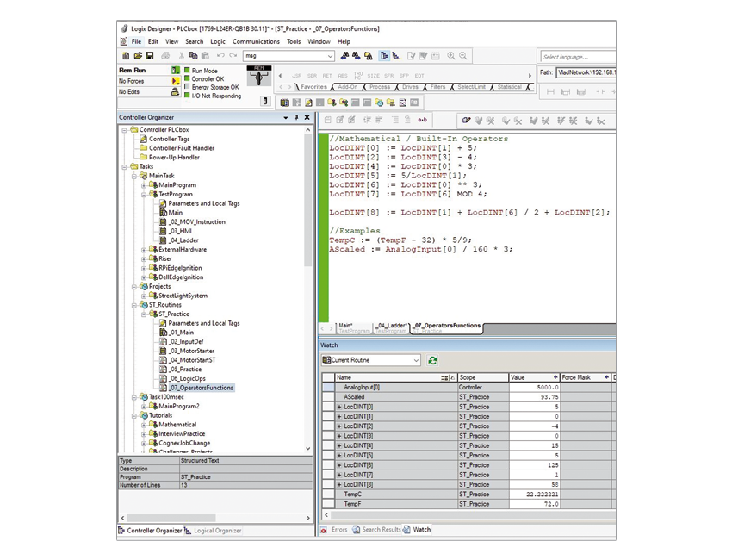
Task: Click the controller mode icon beside Rem Run
Action: point(175,70)
